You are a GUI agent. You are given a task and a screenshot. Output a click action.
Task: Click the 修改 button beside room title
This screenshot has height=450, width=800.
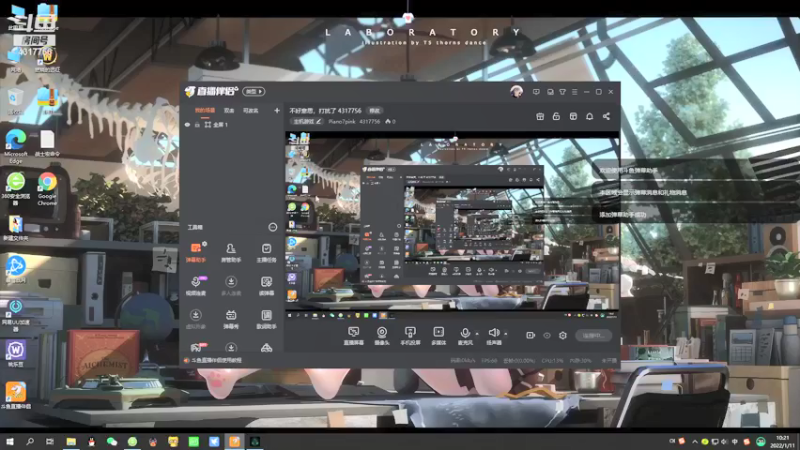[x=375, y=110]
